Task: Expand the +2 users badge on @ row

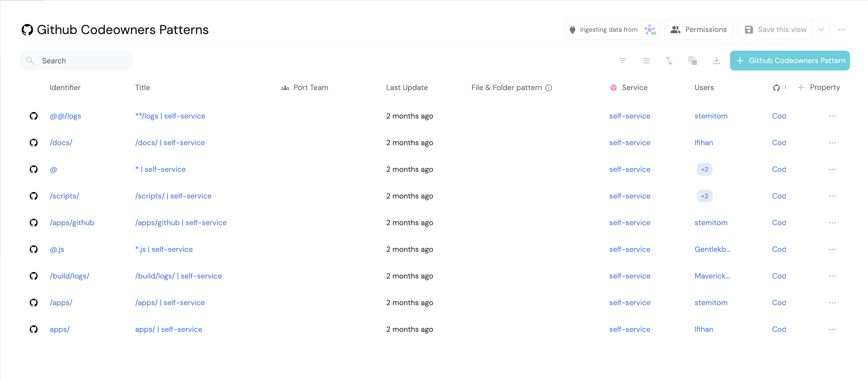Action: 705,169
